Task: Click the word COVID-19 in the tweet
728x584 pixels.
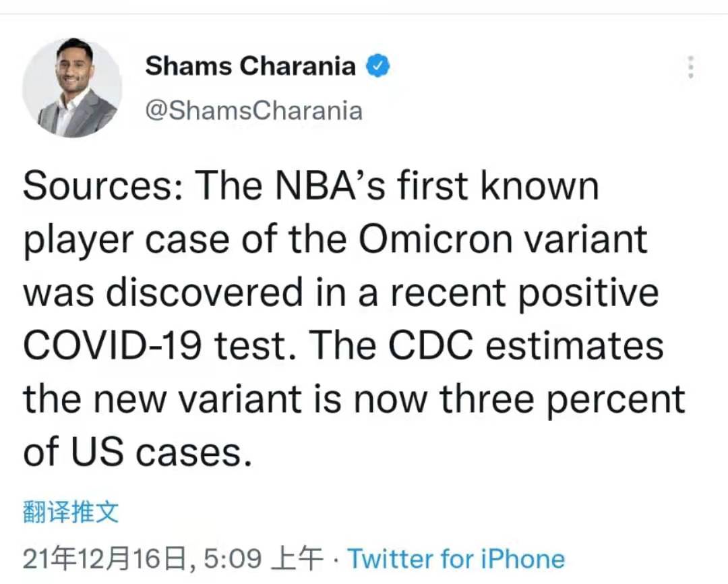Action: click(x=112, y=346)
